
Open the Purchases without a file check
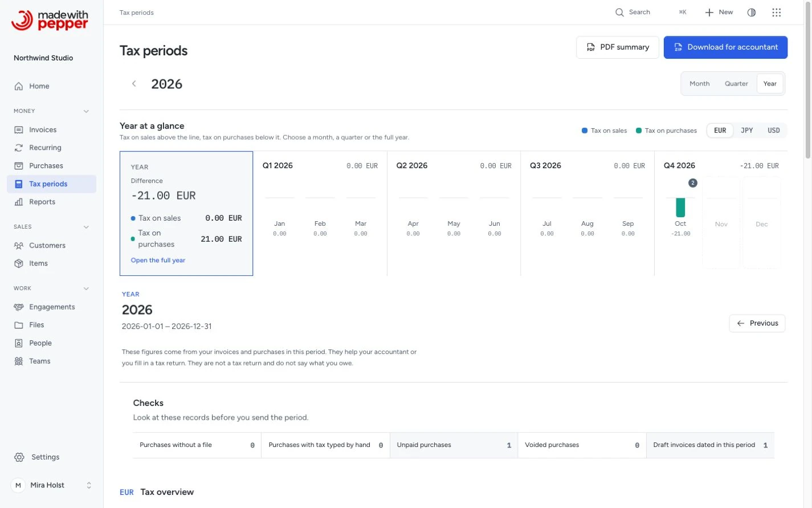197,445
